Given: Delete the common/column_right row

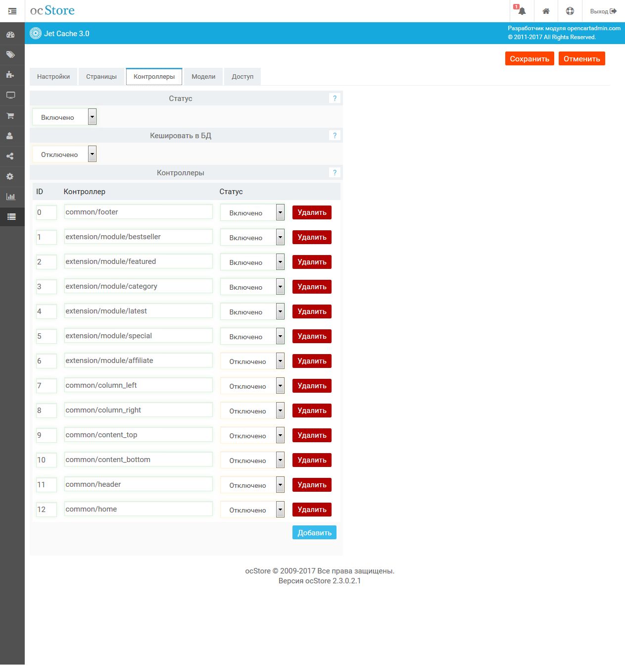Looking at the screenshot, I should point(312,411).
